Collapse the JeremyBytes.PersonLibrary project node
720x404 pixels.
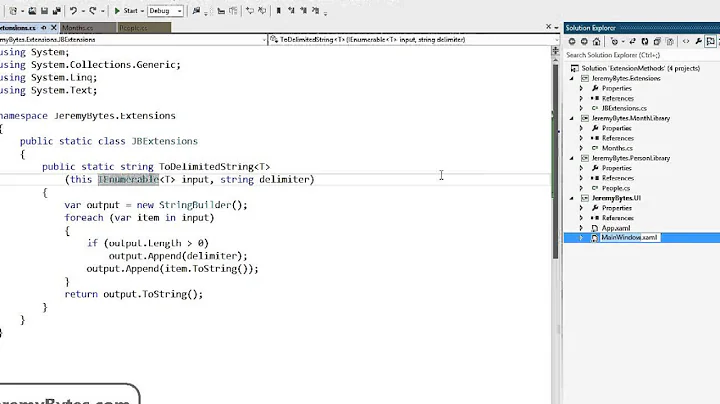pos(572,158)
